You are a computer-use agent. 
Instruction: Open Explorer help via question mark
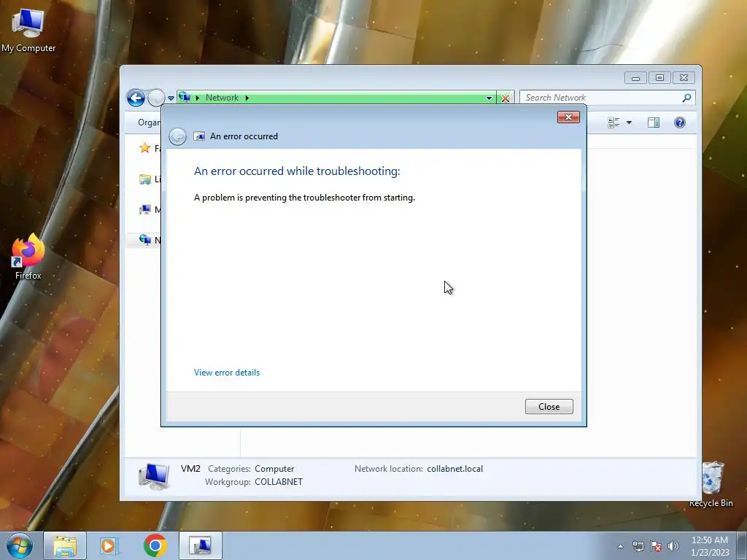click(x=680, y=122)
